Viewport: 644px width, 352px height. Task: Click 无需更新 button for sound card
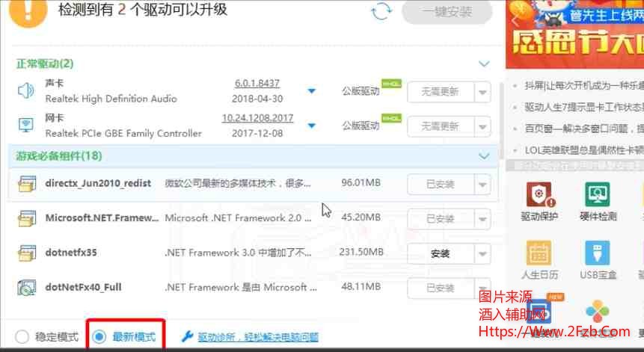pos(441,92)
